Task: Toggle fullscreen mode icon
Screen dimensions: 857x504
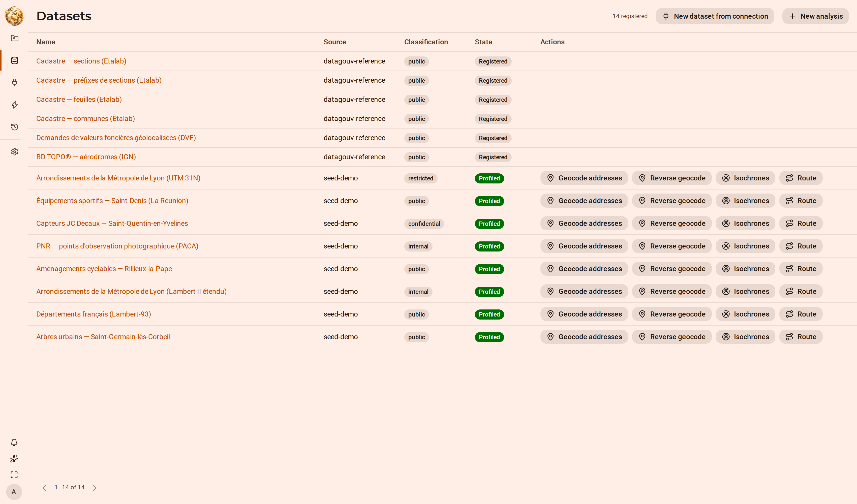Action: pos(14,475)
